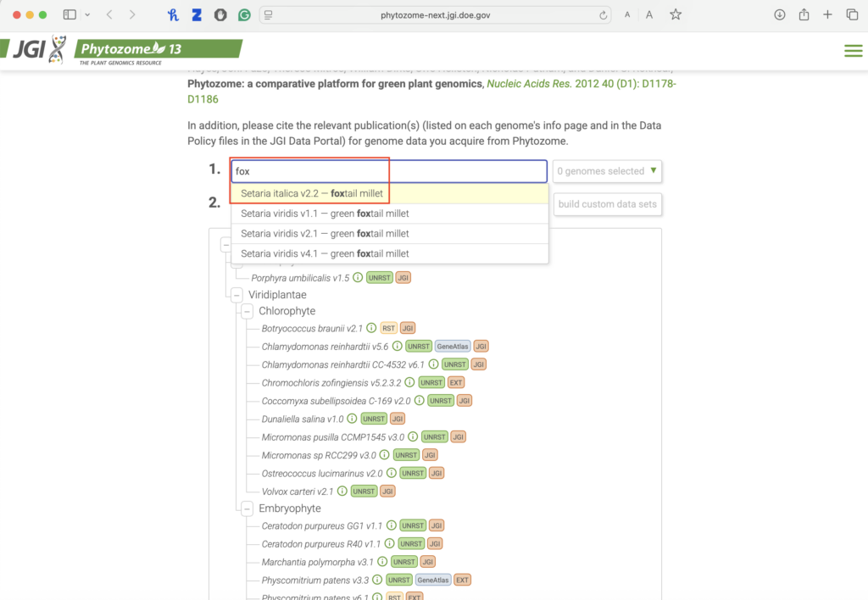Click the Safari page reload icon
868x600 pixels.
(x=604, y=15)
